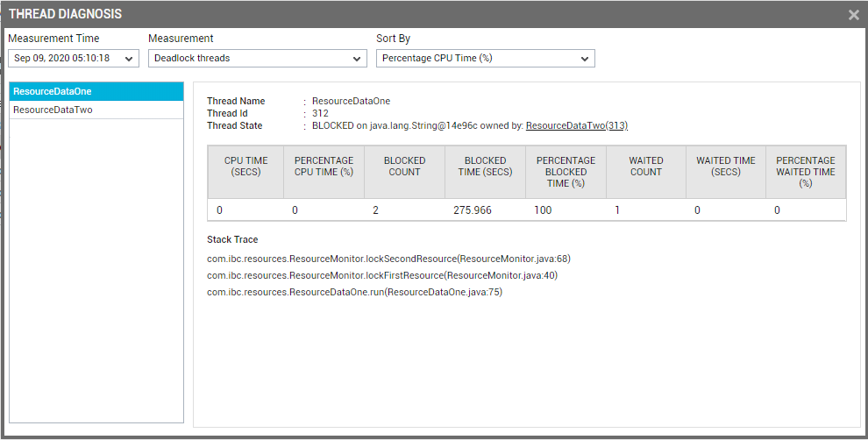Click the blocked count value 2

[x=376, y=210]
